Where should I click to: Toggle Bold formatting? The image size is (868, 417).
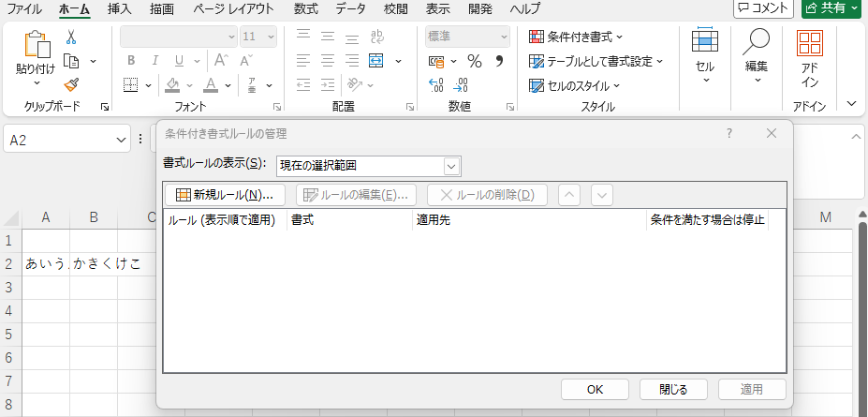131,60
